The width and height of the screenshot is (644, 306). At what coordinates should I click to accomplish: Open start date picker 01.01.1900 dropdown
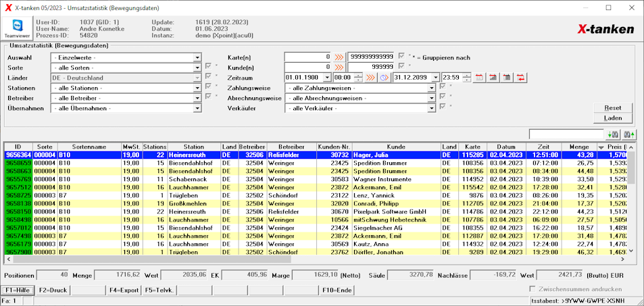pos(327,77)
